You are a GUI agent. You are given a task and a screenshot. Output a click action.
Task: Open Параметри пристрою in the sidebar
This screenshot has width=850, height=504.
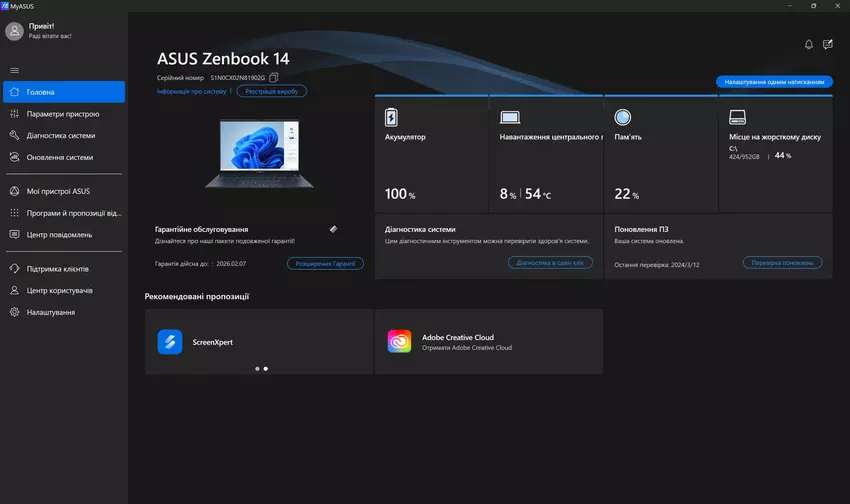[63, 114]
